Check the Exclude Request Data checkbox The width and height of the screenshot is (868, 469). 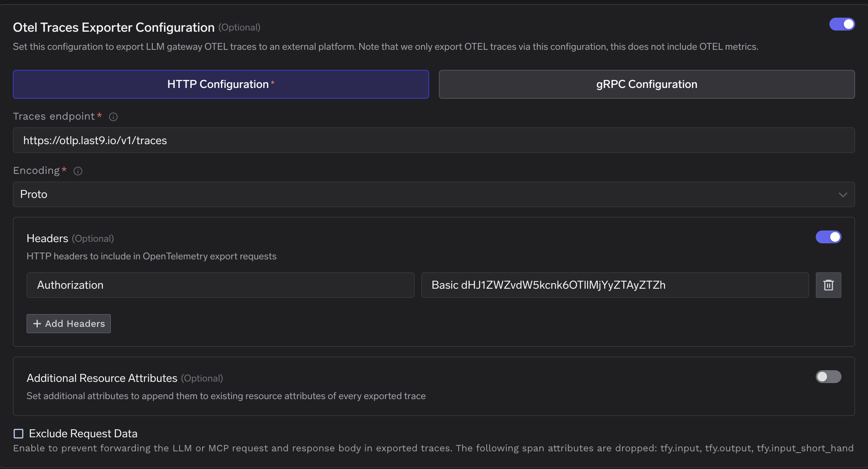tap(18, 433)
